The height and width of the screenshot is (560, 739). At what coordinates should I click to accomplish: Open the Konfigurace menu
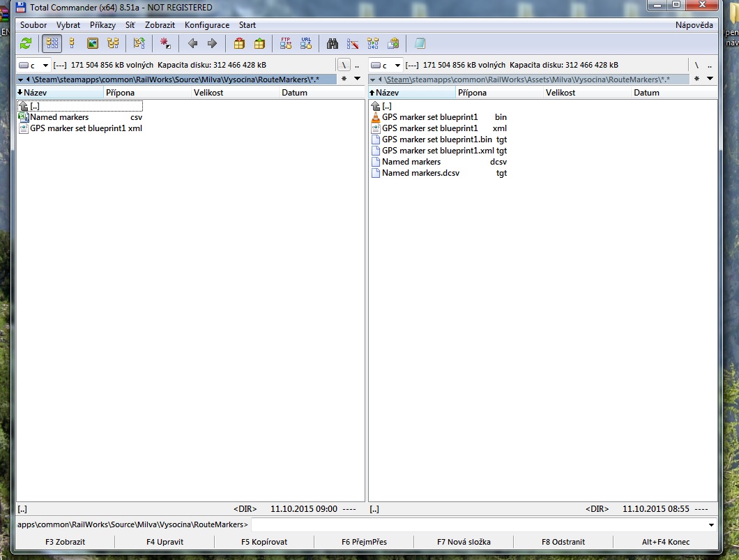[207, 25]
